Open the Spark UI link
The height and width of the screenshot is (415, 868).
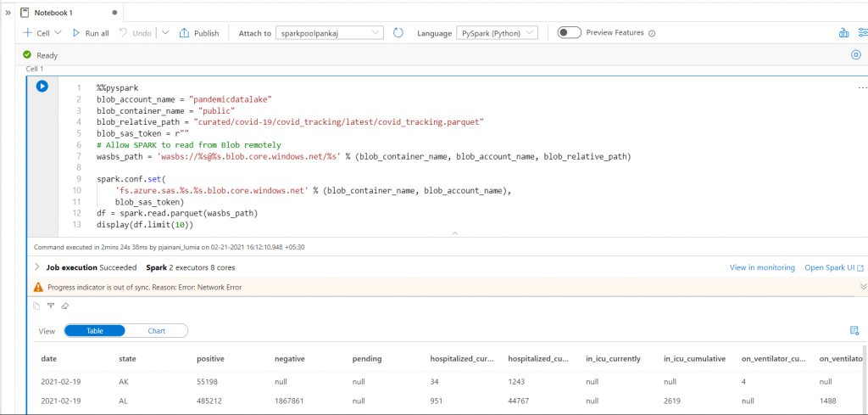tap(830, 267)
